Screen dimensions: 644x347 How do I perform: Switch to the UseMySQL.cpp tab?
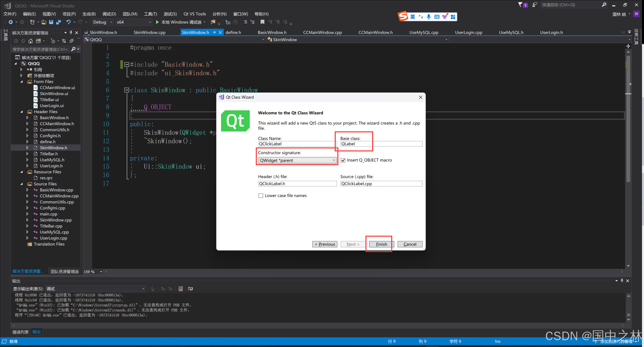(424, 32)
